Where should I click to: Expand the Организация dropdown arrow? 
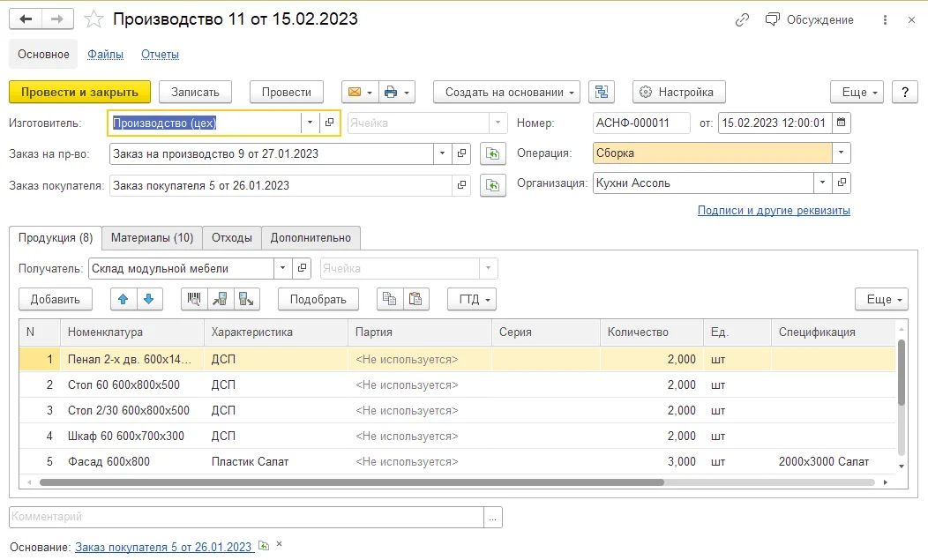[823, 183]
